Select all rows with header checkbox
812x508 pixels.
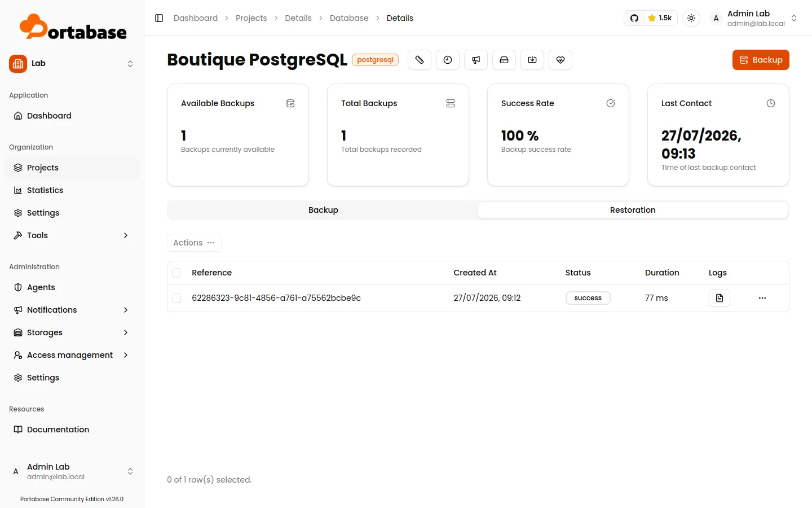click(176, 273)
